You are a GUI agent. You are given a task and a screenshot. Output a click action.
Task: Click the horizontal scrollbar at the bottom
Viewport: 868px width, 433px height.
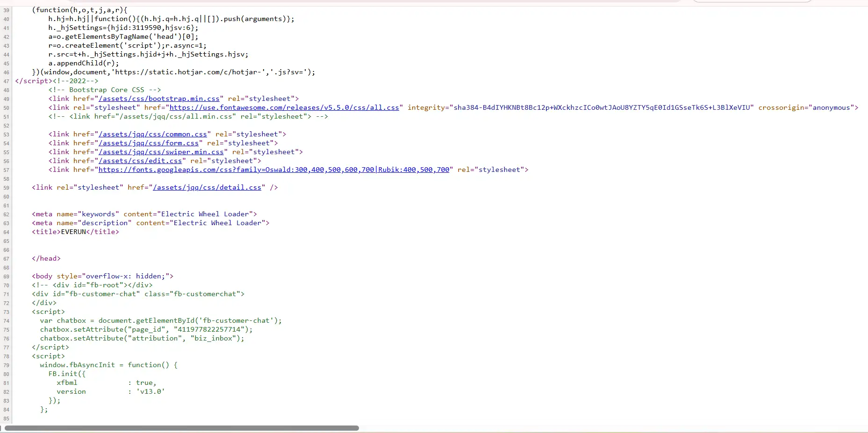click(x=182, y=428)
